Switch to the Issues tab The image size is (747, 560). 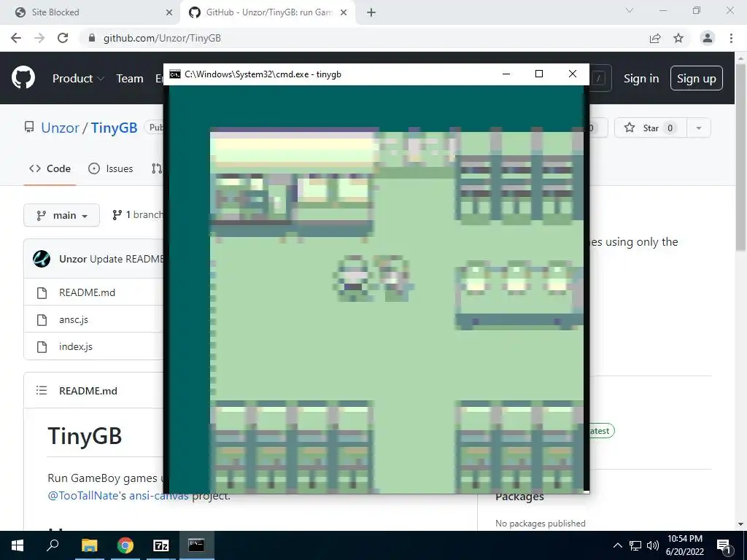(x=111, y=168)
